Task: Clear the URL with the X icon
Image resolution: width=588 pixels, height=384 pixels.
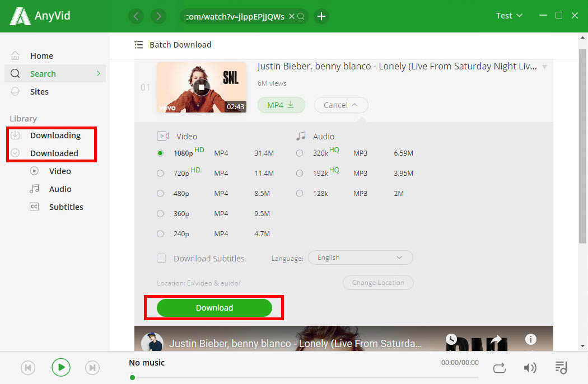Action: tap(291, 16)
